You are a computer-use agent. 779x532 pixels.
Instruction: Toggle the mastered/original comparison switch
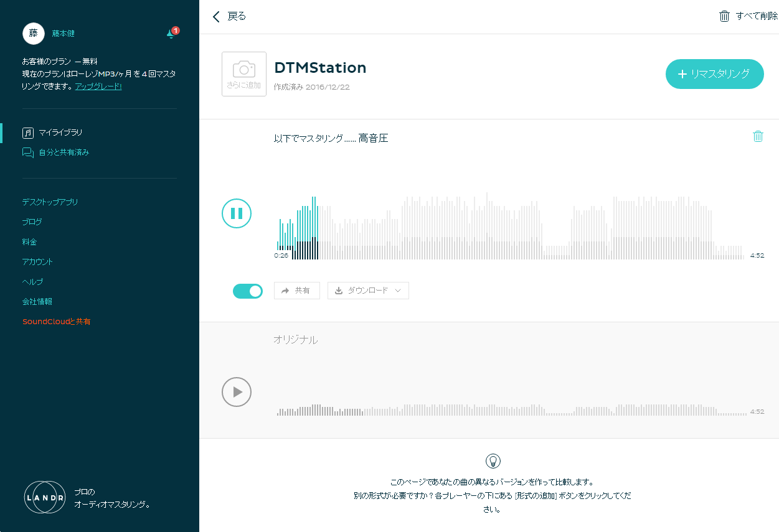tap(248, 291)
